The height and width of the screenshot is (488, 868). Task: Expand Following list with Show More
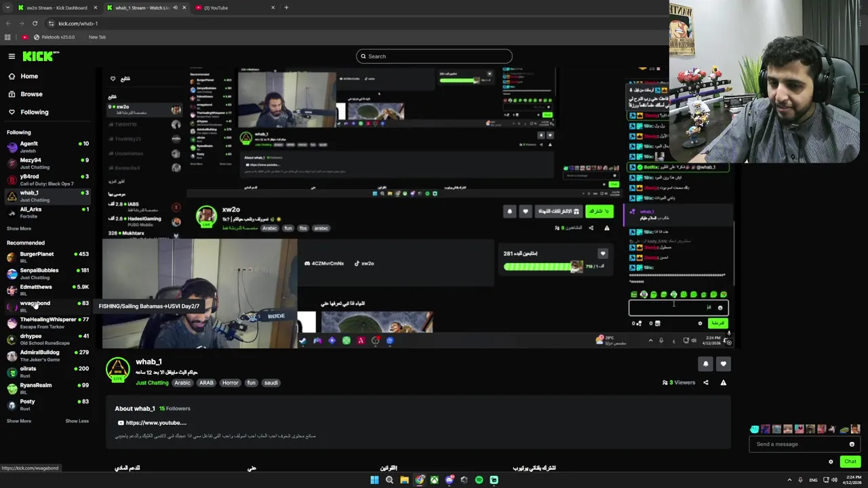pos(19,228)
